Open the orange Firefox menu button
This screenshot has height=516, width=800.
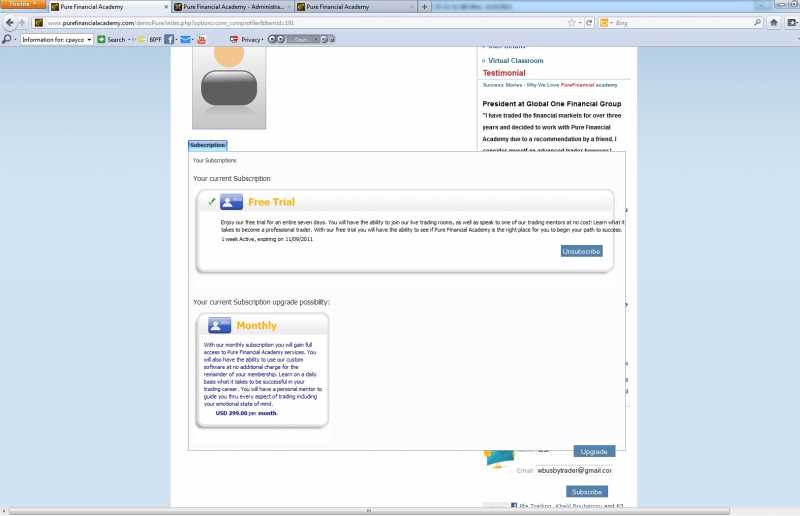[x=23, y=4]
